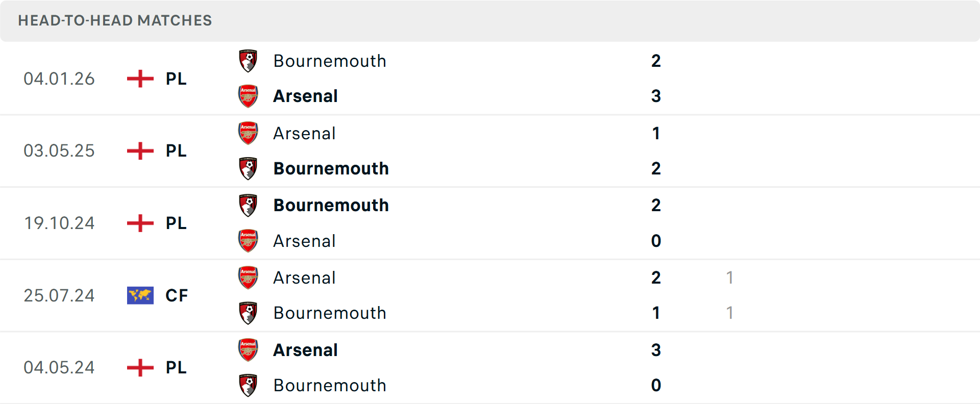Click England flag in 04.01.26 row
The width and height of the screenshot is (980, 404).
(x=140, y=79)
